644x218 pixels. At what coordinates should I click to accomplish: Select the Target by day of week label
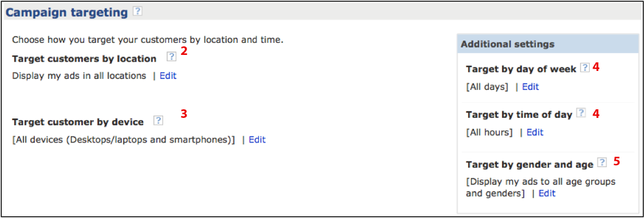pos(521,70)
